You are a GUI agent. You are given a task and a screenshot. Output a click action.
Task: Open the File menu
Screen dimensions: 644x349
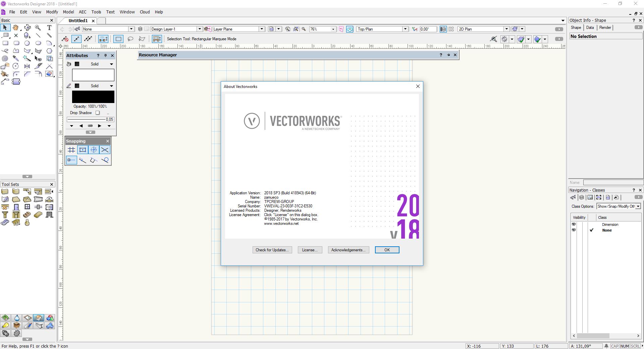(12, 12)
